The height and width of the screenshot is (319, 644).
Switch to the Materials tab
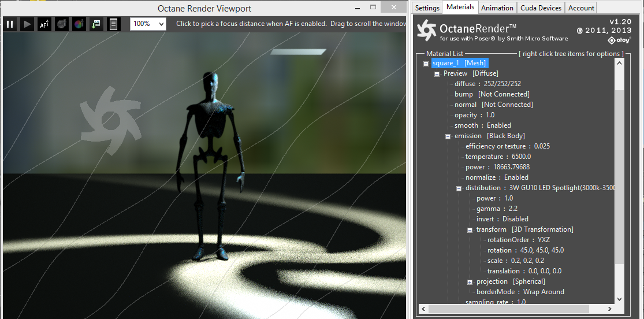(460, 7)
